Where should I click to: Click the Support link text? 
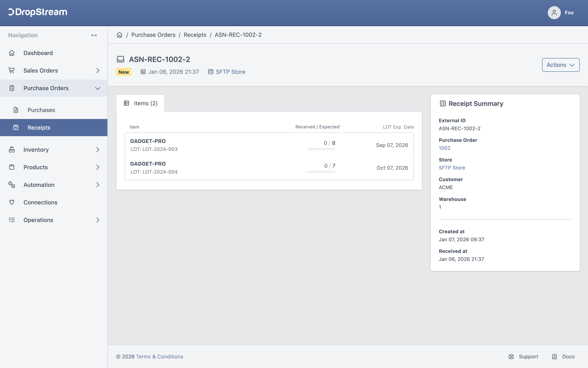coord(528,357)
